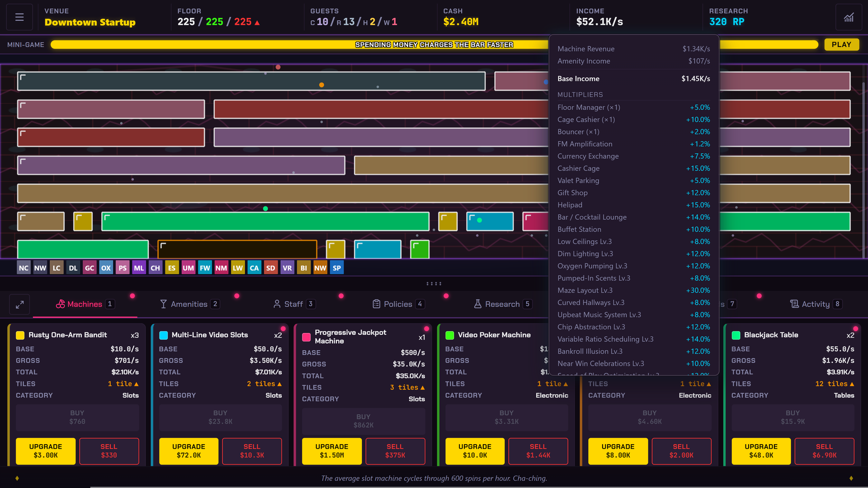
Task: Open the Amenities tab
Action: 189,304
